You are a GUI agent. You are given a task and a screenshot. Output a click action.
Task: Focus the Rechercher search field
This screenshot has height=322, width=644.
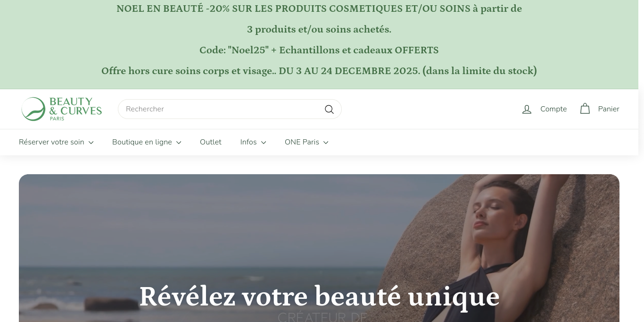230,109
